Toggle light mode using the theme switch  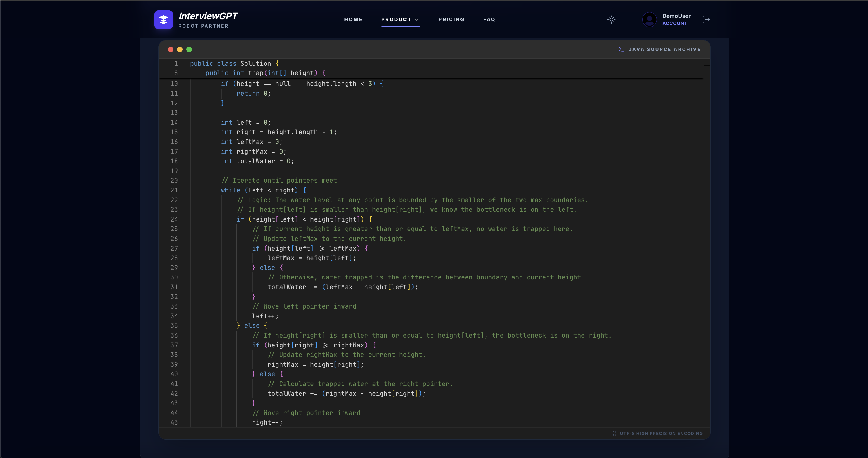click(x=612, y=20)
